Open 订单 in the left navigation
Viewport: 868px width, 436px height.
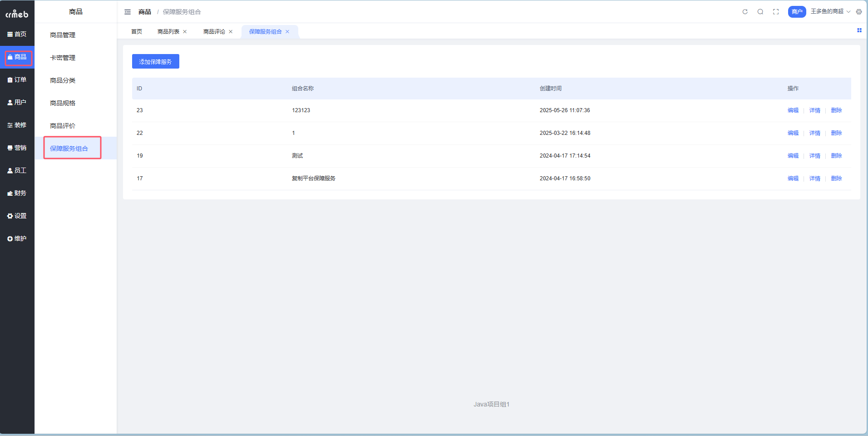17,80
